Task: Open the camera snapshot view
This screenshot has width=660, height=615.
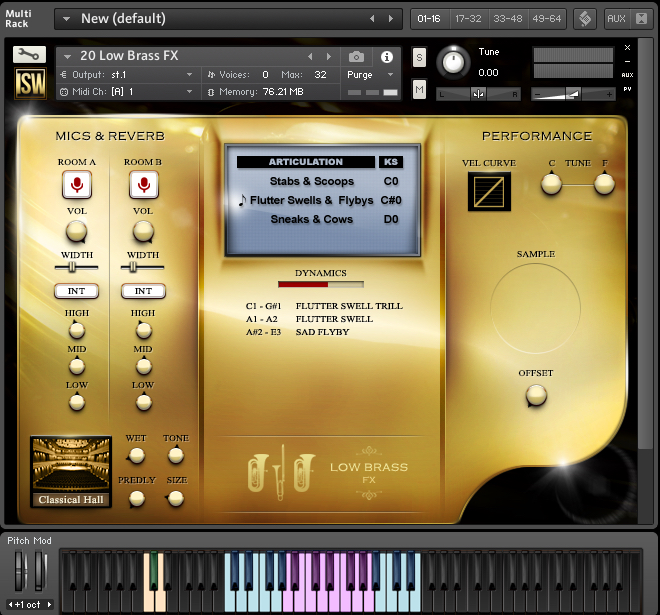Action: [x=356, y=56]
